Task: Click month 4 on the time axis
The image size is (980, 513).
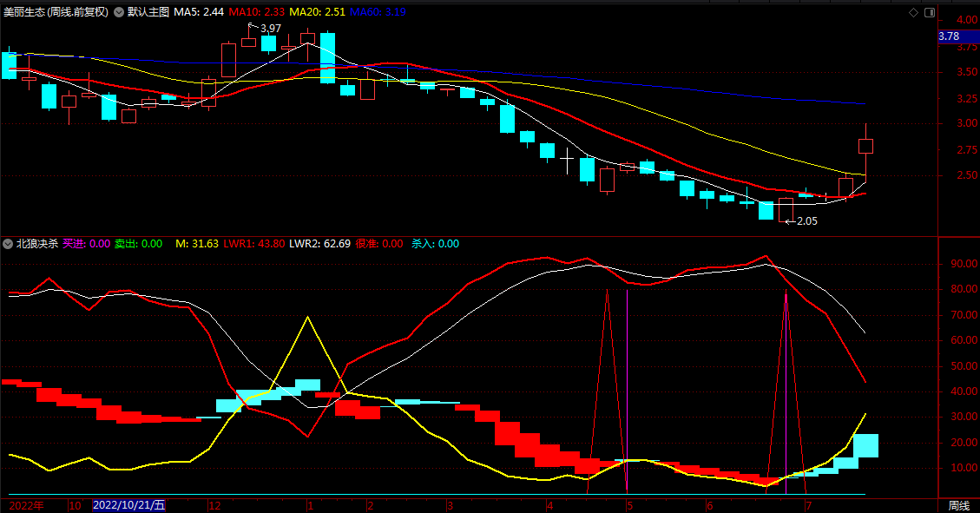Action: point(550,505)
